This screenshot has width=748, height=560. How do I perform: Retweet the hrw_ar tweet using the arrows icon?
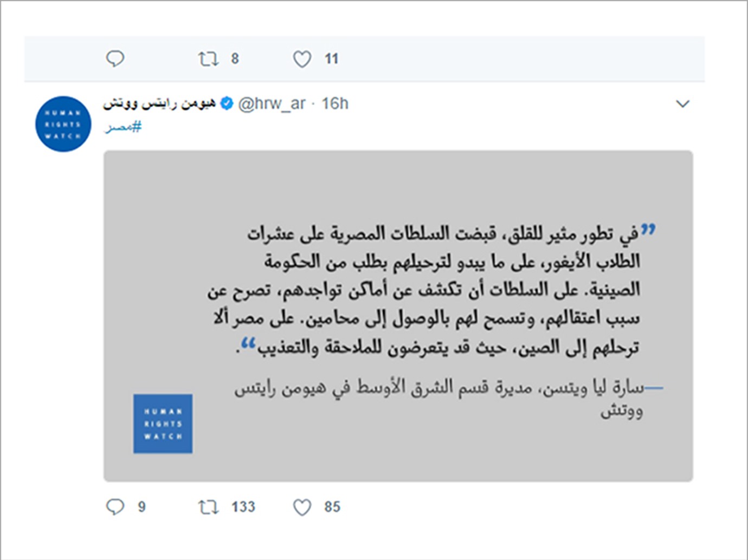click(x=208, y=507)
